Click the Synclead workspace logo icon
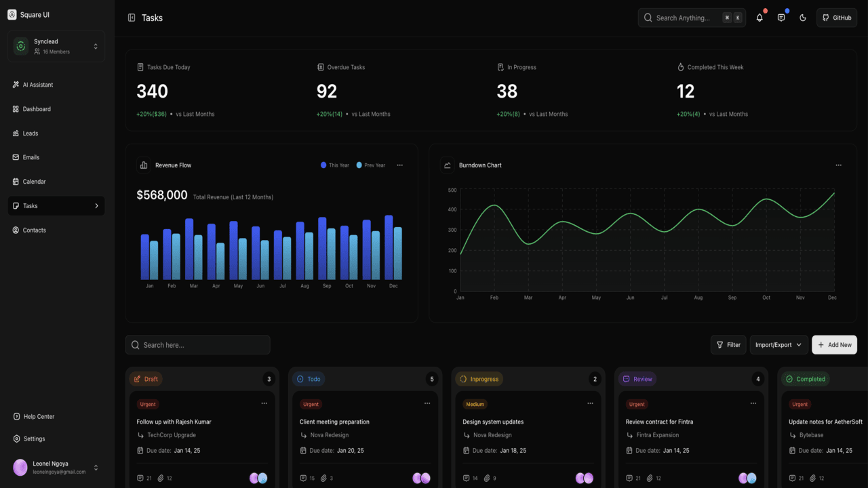The height and width of the screenshot is (488, 868). tap(21, 46)
